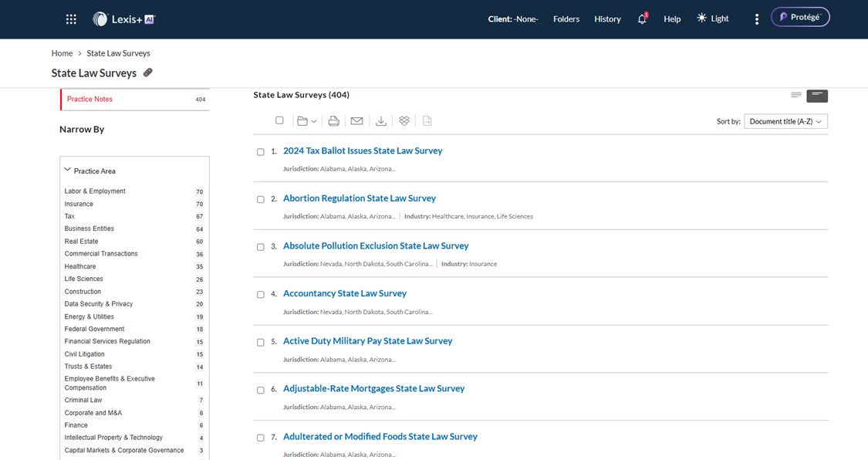Filter by Intellectual Property & Technology
868x460 pixels.
113,438
